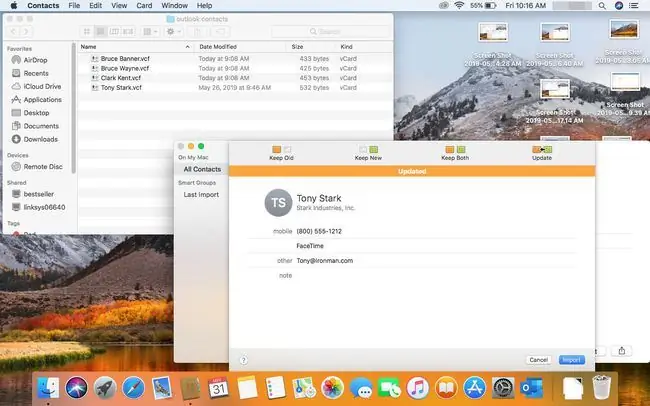Launch Siri from the Dock

pos(76,388)
